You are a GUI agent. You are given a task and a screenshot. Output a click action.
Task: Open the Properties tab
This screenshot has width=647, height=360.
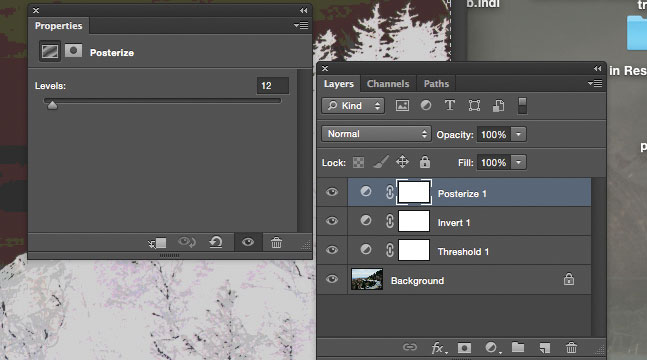point(59,26)
